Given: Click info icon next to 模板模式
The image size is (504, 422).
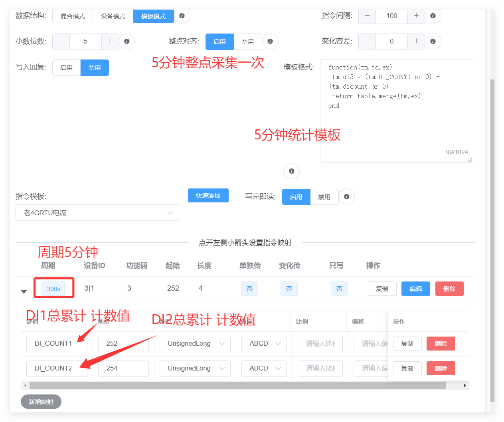Looking at the screenshot, I should (x=182, y=16).
